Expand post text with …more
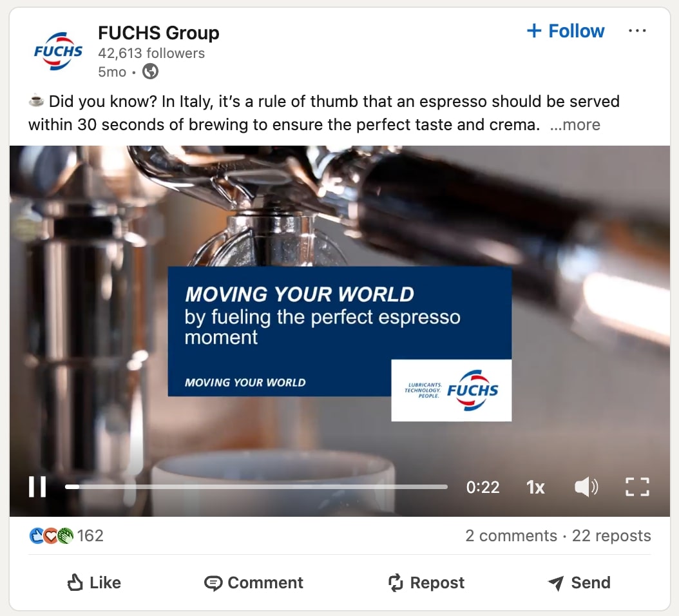Viewport: 679px width, 616px height. click(575, 125)
